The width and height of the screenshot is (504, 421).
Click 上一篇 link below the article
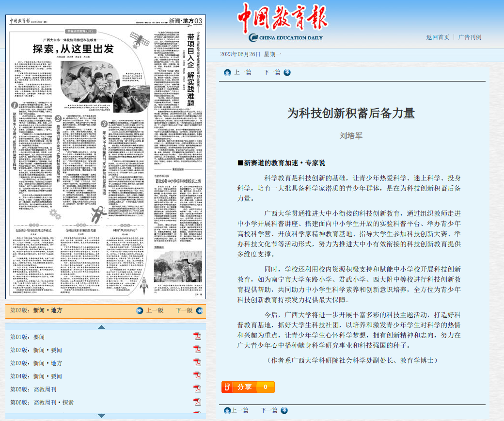[239, 410]
